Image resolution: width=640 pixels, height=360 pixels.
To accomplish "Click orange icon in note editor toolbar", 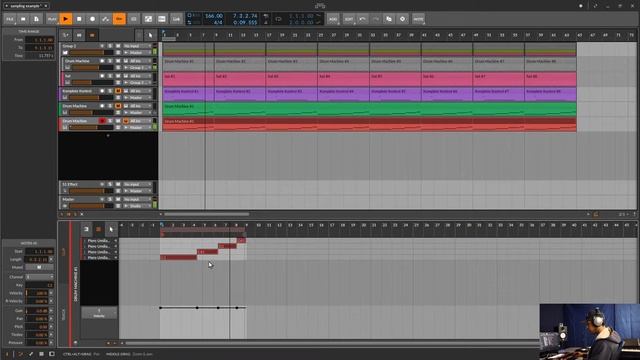I will (98, 229).
